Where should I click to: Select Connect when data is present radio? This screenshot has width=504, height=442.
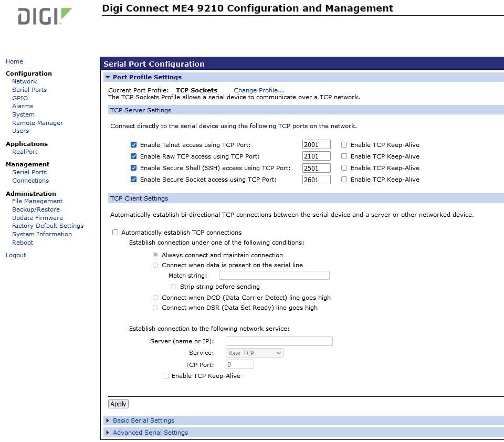click(155, 265)
